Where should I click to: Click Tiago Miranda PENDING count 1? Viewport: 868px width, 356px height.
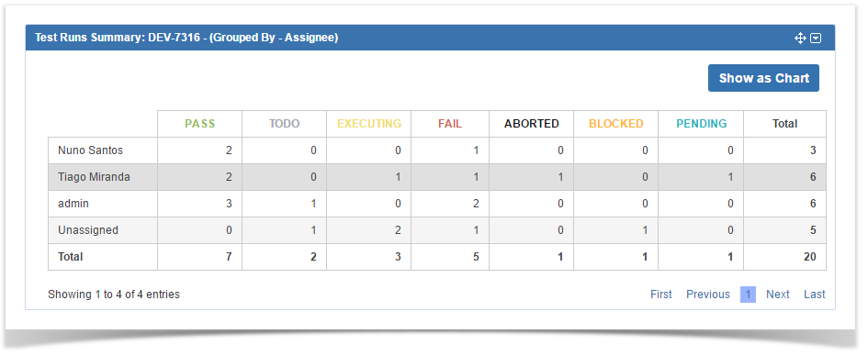click(x=731, y=177)
